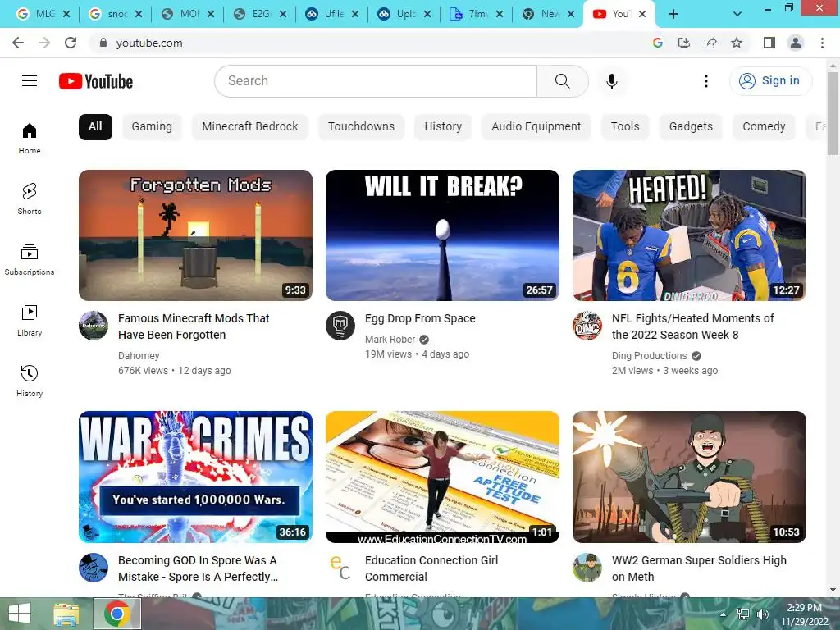Open the Egg Drop From Space title
840x630 pixels.
pyautogui.click(x=421, y=318)
